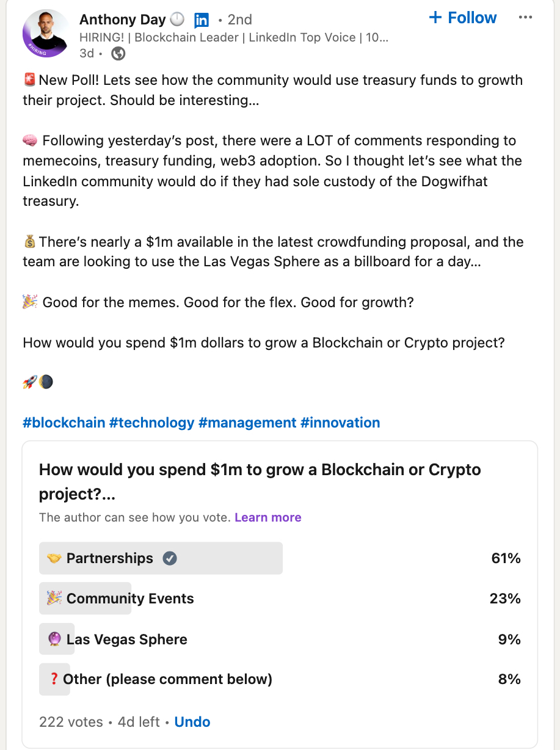The height and width of the screenshot is (750, 560).
Task: Click the globe visibility icon
Action: [x=118, y=54]
